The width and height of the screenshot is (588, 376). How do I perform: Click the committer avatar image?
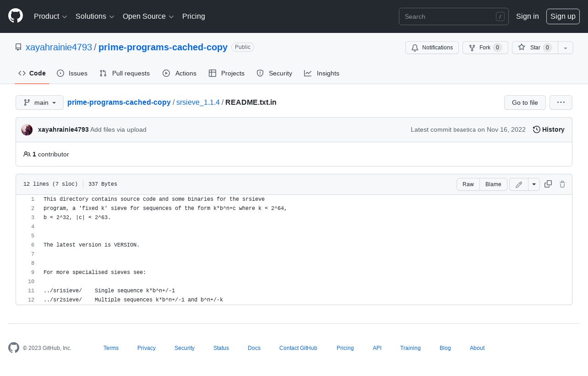point(27,130)
